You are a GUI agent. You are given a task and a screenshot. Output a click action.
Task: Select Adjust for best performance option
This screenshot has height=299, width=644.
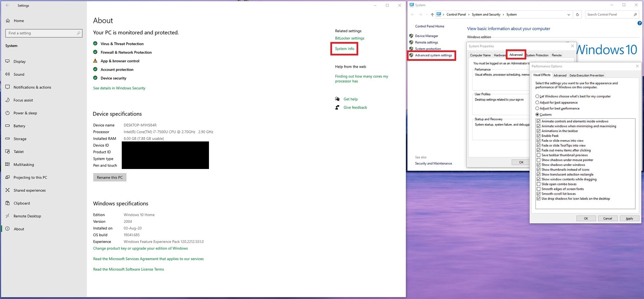[x=537, y=109]
